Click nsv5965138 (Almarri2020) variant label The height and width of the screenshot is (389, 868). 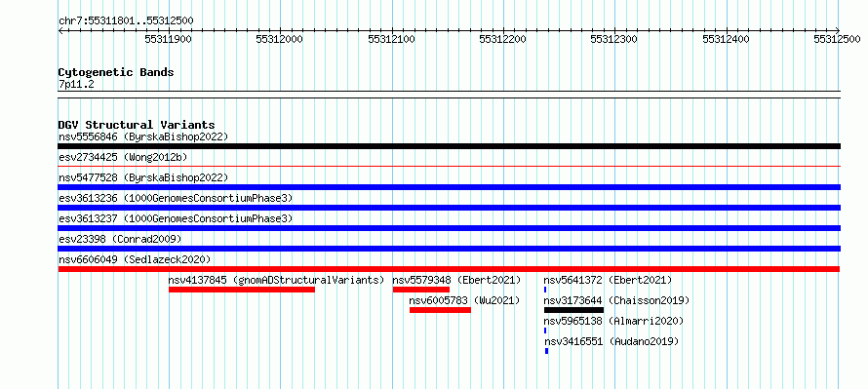click(613, 321)
